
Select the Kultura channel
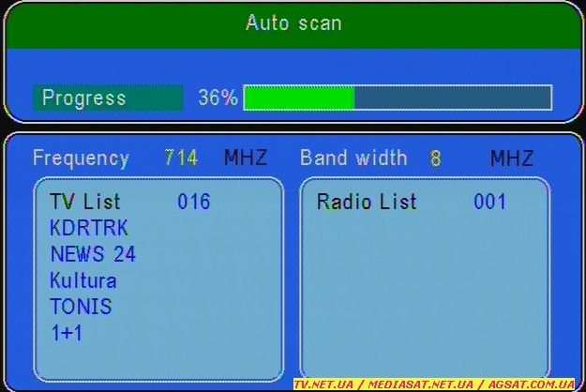click(x=83, y=280)
